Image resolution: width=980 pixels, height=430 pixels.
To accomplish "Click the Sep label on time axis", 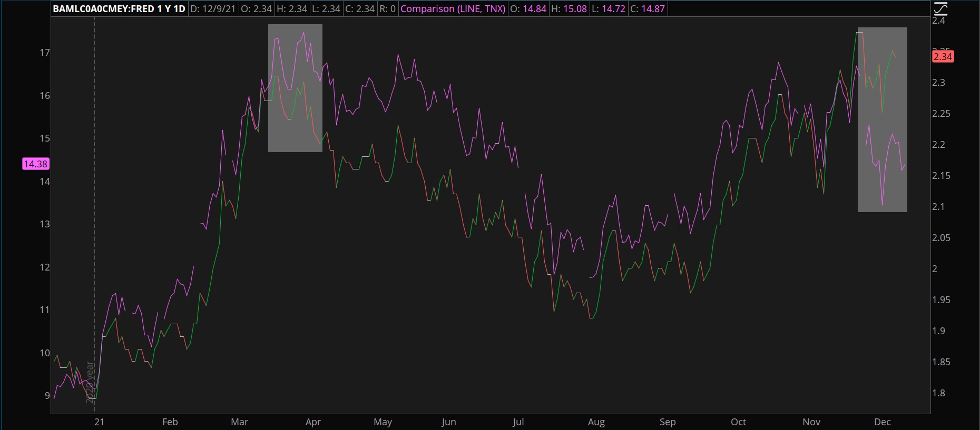I will point(668,422).
